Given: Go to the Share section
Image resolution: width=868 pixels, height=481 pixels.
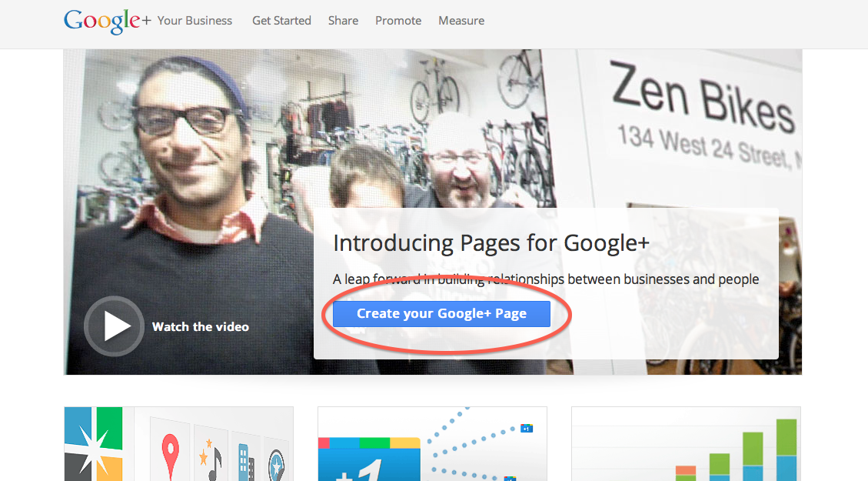Looking at the screenshot, I should (x=343, y=21).
